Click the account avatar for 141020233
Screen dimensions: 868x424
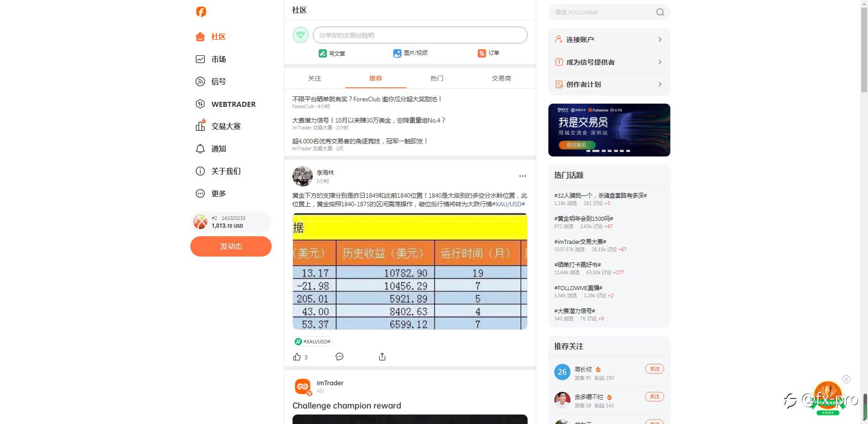200,222
